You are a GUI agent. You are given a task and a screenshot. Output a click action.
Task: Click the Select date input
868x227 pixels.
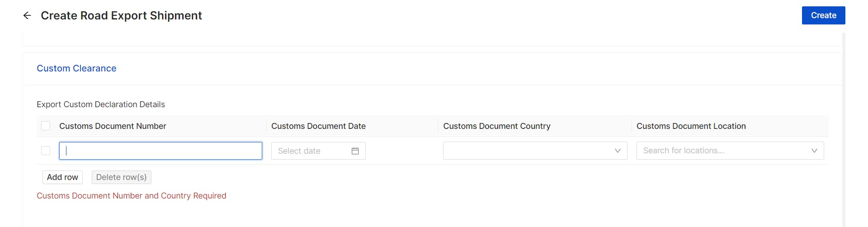pyautogui.click(x=312, y=151)
